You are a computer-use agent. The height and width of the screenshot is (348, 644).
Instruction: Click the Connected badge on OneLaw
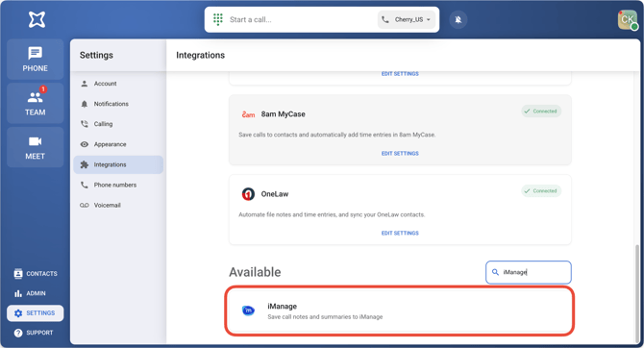click(541, 191)
